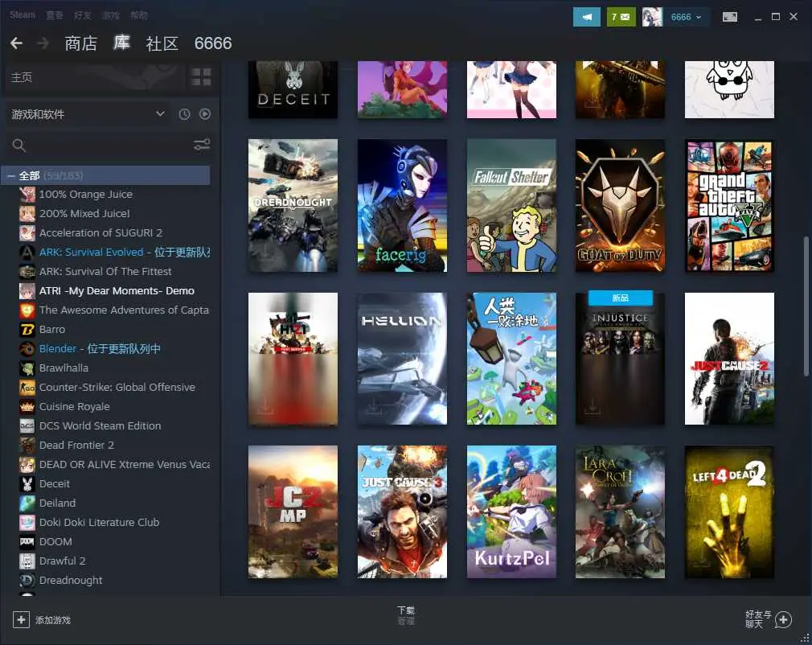The image size is (812, 645).
Task: Click the Deceit rabbit icon in the list
Action: coord(27,483)
